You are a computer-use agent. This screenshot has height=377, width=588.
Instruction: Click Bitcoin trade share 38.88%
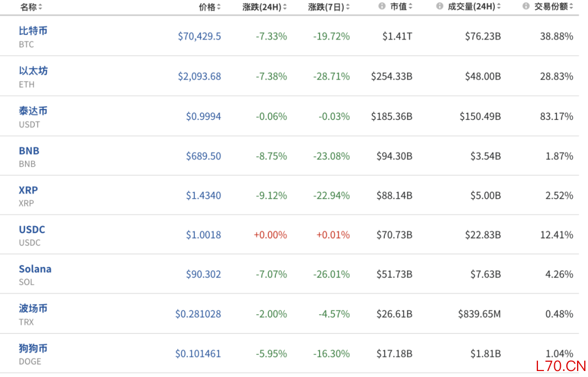click(x=556, y=37)
